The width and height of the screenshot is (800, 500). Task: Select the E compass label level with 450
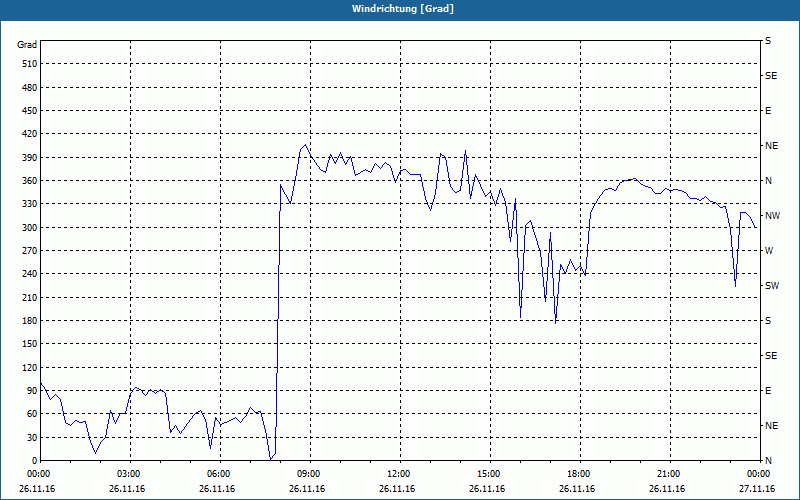pos(768,111)
